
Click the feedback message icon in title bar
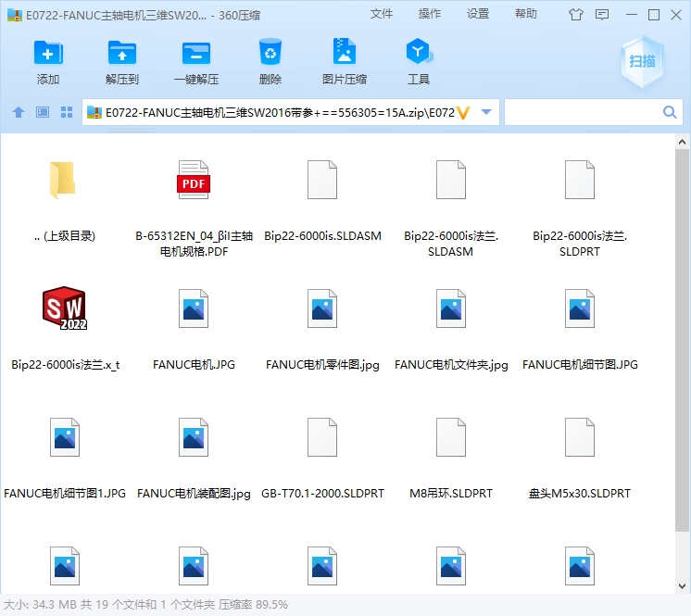(602, 15)
